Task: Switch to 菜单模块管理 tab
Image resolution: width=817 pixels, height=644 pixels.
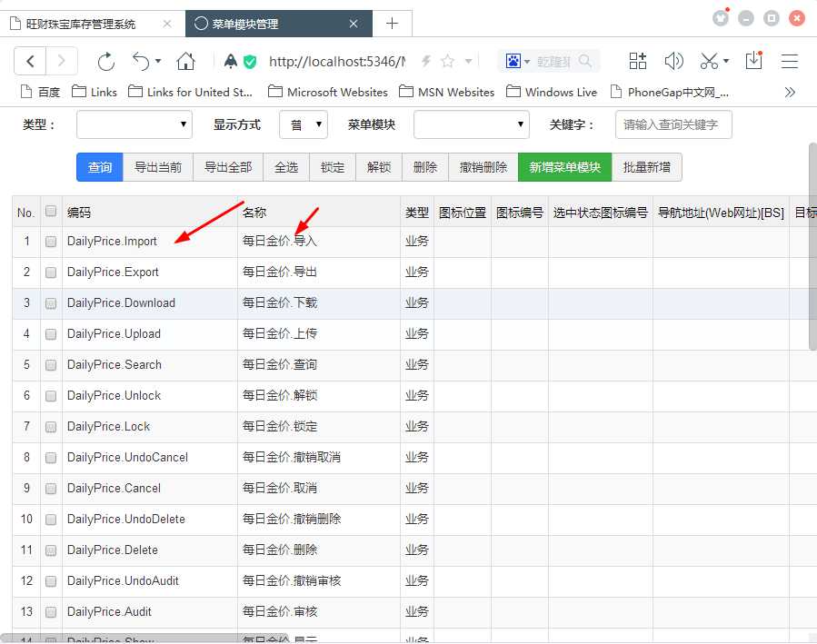Action: point(279,24)
